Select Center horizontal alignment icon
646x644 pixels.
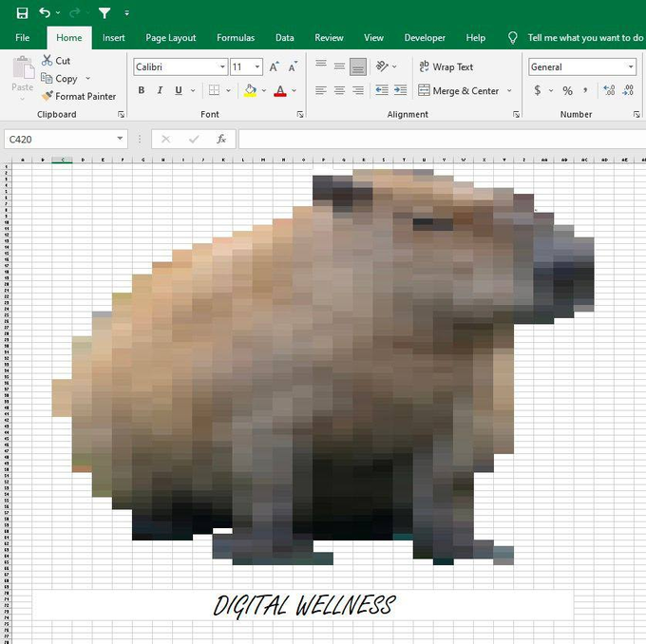point(339,90)
